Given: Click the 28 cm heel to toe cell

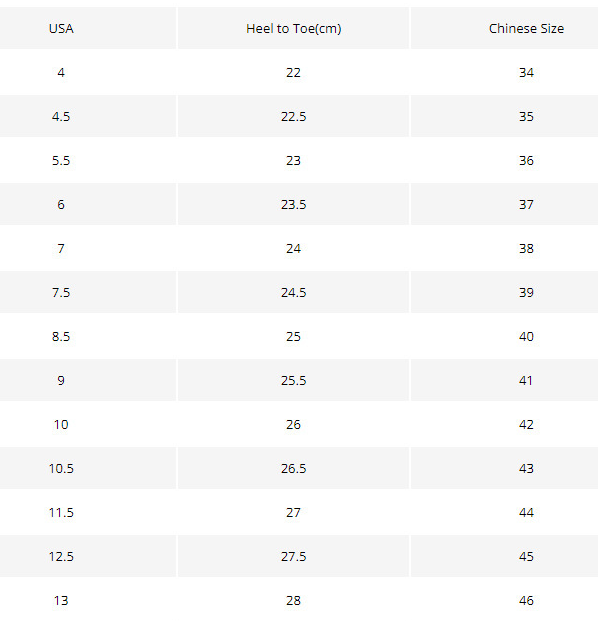Looking at the screenshot, I should pos(293,600).
